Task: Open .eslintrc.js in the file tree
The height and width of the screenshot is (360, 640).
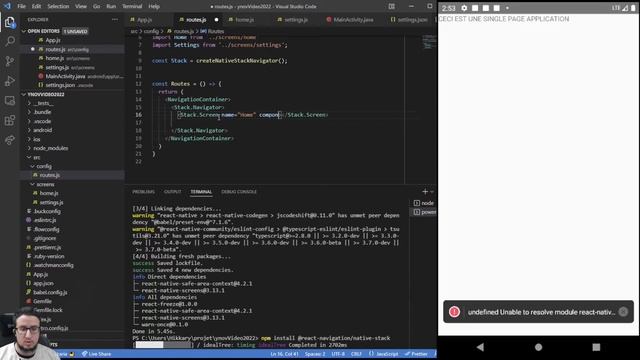Action: pos(44,220)
